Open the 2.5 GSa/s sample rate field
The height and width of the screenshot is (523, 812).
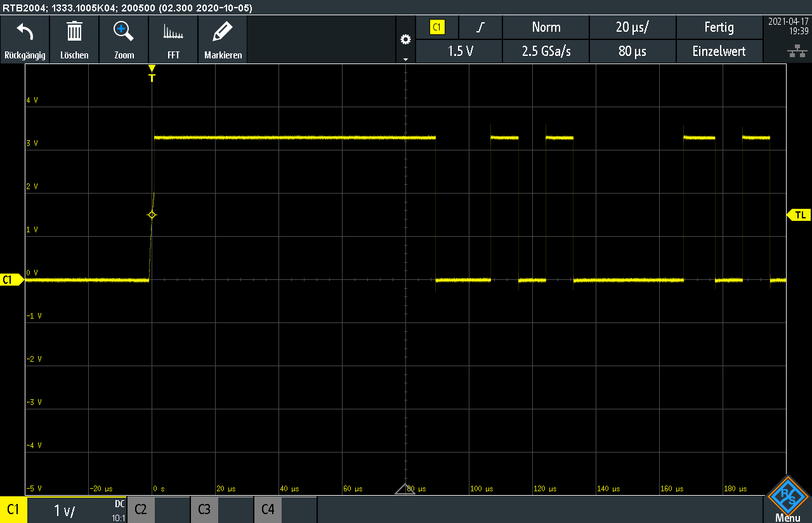tap(546, 51)
